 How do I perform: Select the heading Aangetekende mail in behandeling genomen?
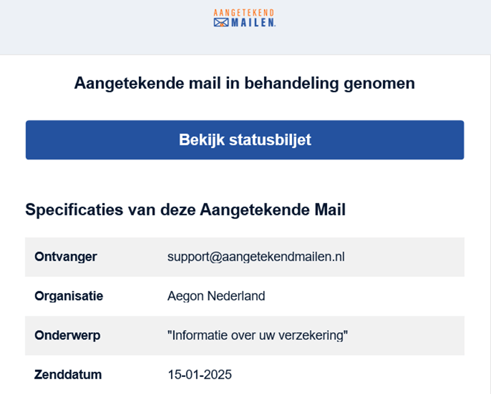click(245, 83)
